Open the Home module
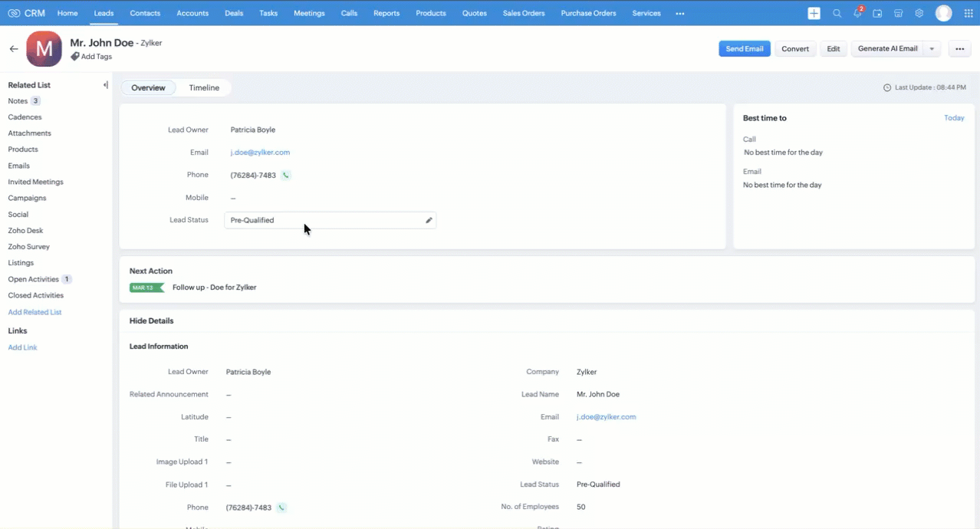The height and width of the screenshot is (529, 980). (x=67, y=13)
